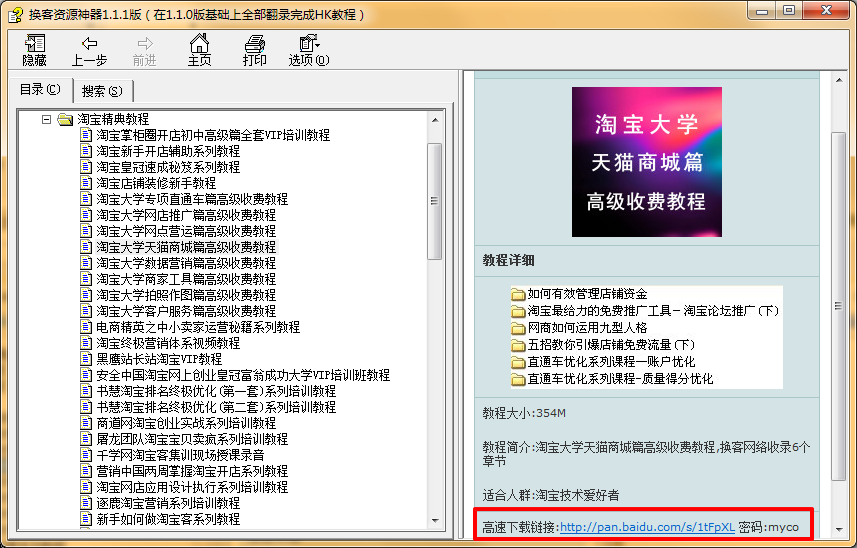This screenshot has width=857, height=548.
Task: Click the content pane scrollbar thumb
Action: coord(838,306)
